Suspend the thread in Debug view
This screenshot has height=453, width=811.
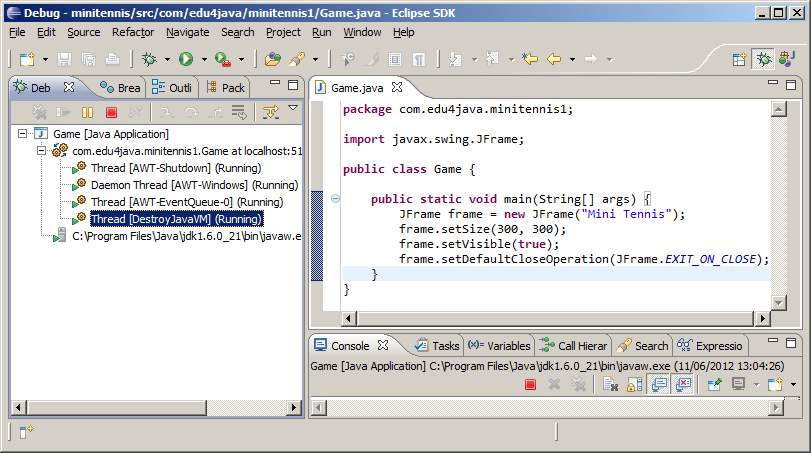(x=87, y=112)
